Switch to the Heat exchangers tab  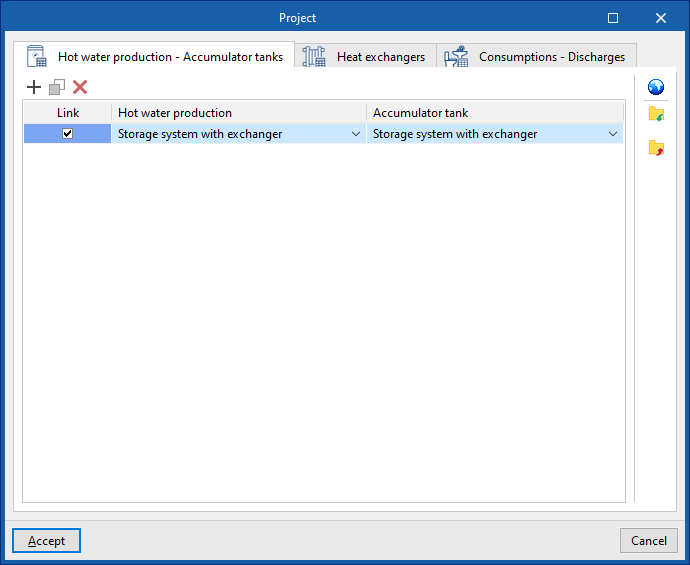365,56
